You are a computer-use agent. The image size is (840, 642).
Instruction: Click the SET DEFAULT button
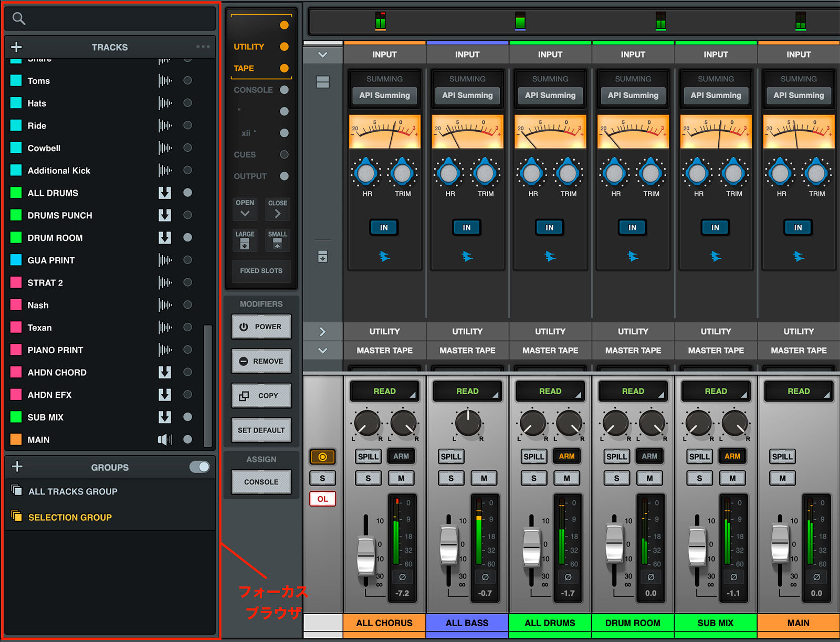pos(261,430)
